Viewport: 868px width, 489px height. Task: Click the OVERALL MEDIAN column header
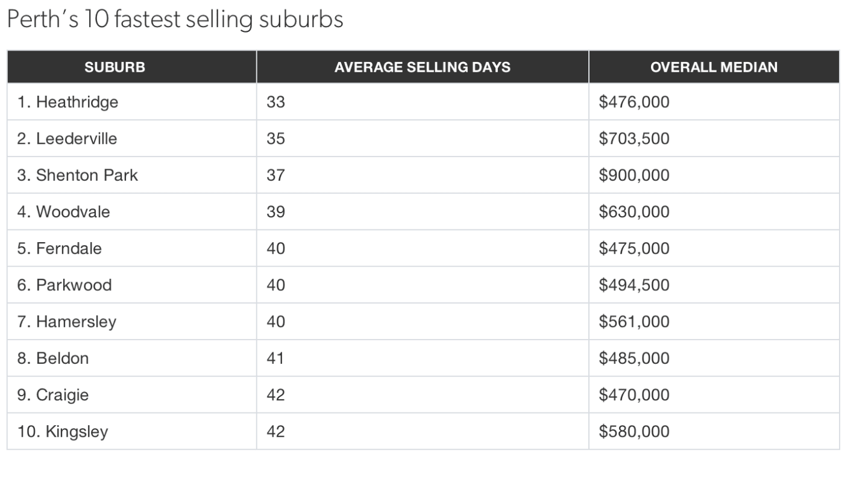tap(714, 67)
